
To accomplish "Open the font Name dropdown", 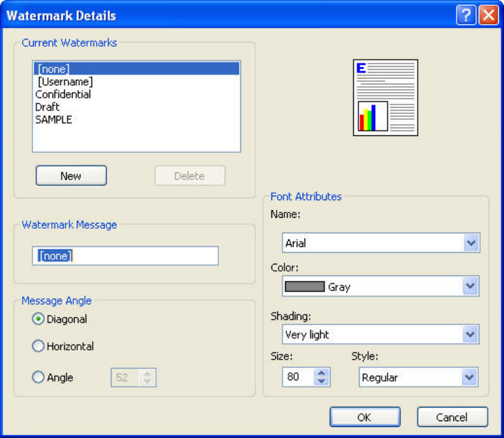I will point(471,243).
